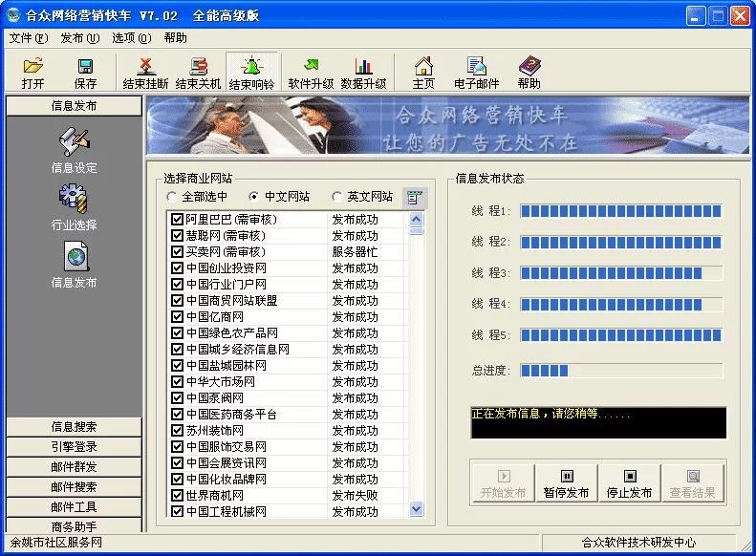Image resolution: width=756 pixels, height=556 pixels.
Task: Select the 全部选中 radio button
Action: [171, 197]
